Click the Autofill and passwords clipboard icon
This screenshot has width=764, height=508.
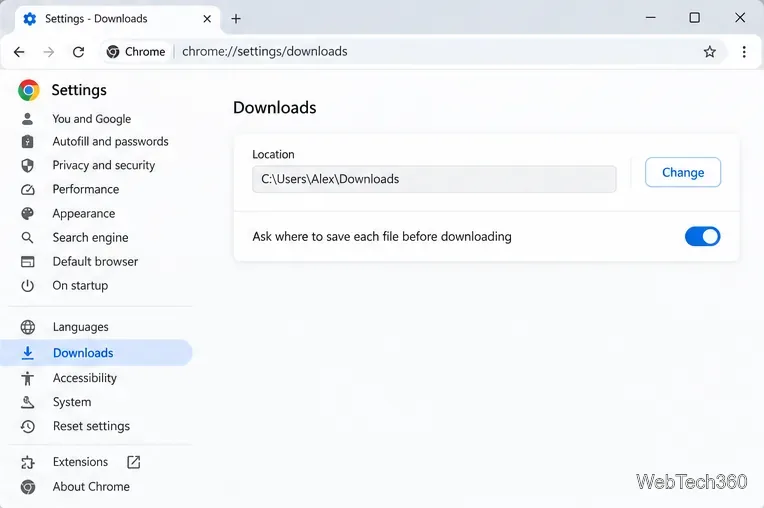pos(27,142)
